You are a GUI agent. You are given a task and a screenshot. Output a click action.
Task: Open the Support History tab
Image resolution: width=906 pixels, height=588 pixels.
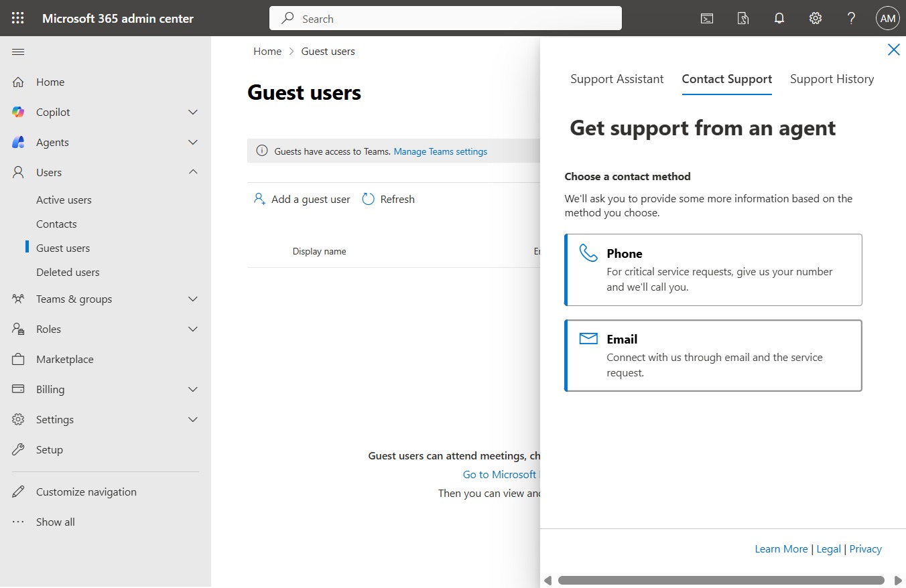[832, 79]
